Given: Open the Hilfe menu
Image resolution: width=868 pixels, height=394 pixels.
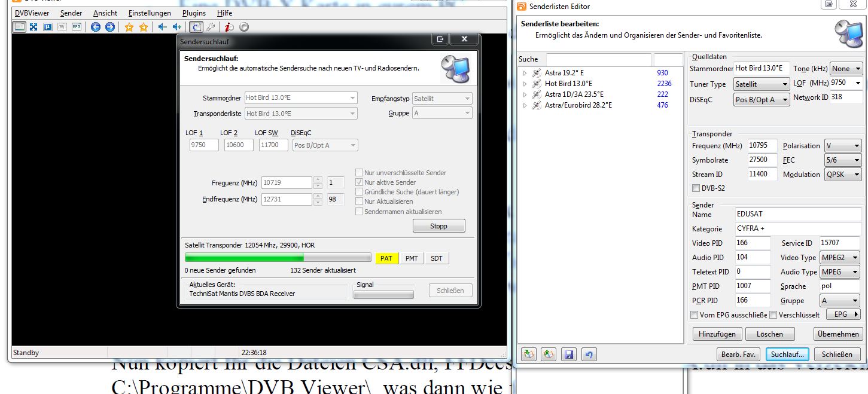Looking at the screenshot, I should tap(225, 13).
